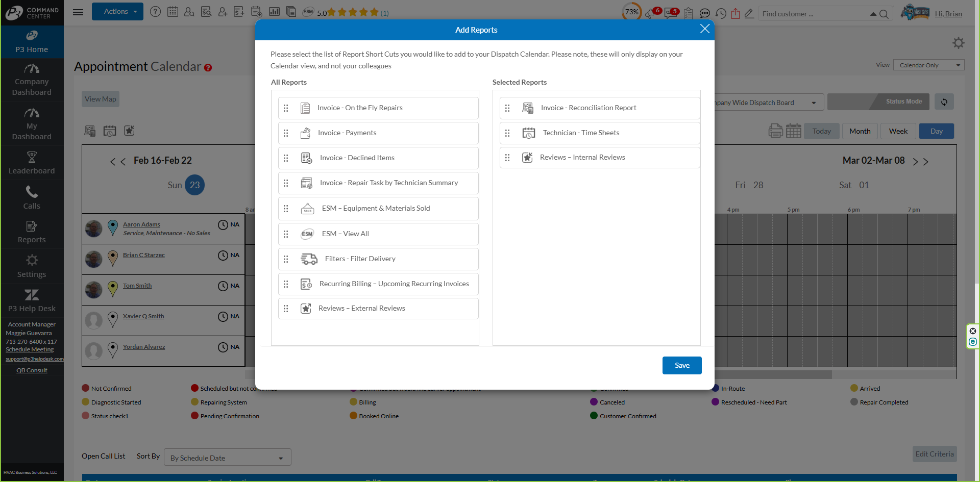The image size is (980, 482).
Task: Select the ESM - View All report icon
Action: (x=307, y=234)
